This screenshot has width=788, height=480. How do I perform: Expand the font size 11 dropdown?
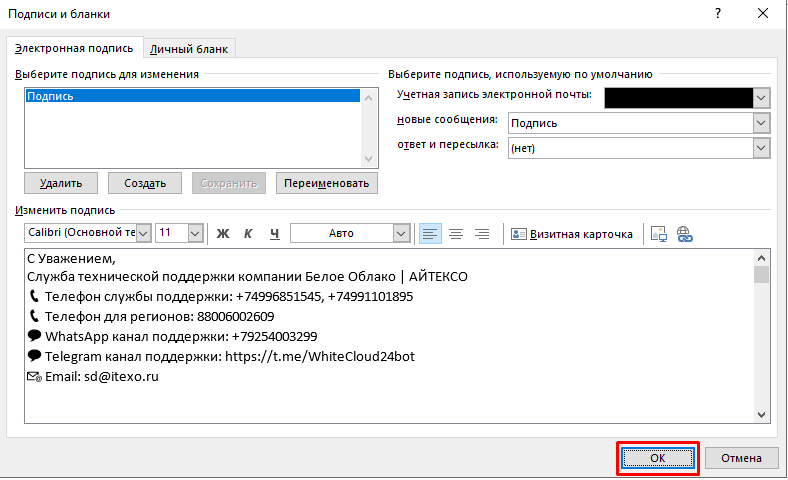pyautogui.click(x=195, y=233)
